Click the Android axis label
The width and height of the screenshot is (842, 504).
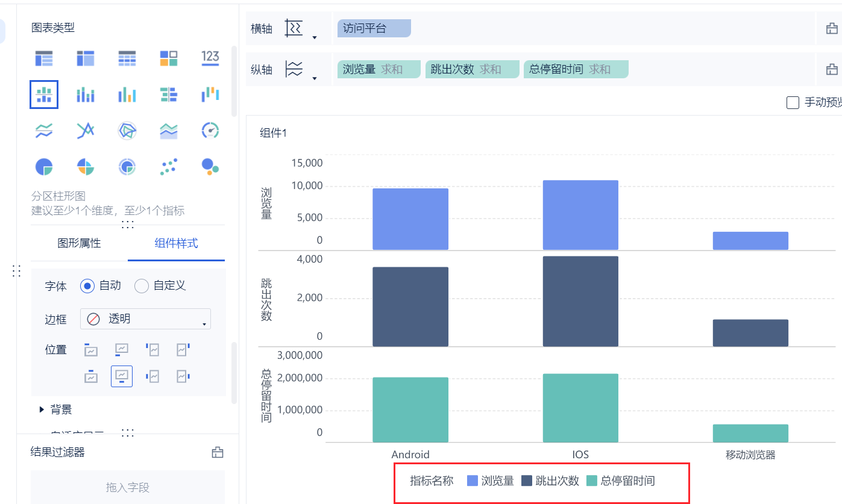(410, 455)
